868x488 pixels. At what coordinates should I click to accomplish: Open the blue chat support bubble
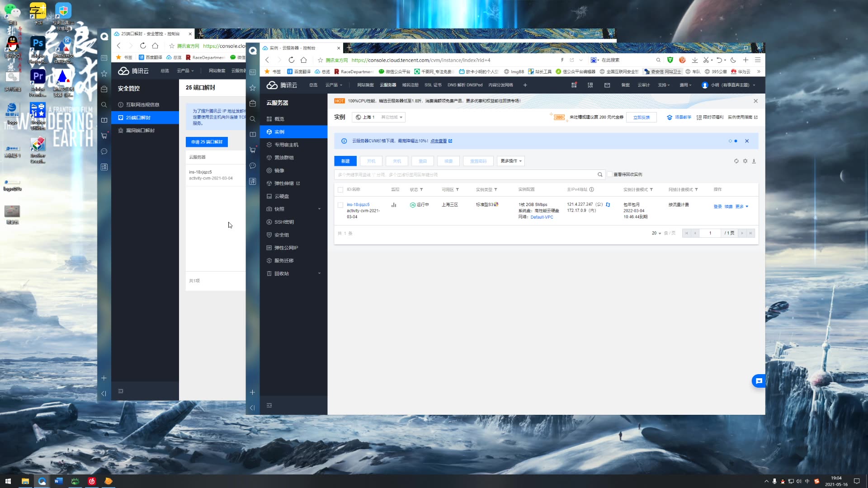tap(759, 381)
